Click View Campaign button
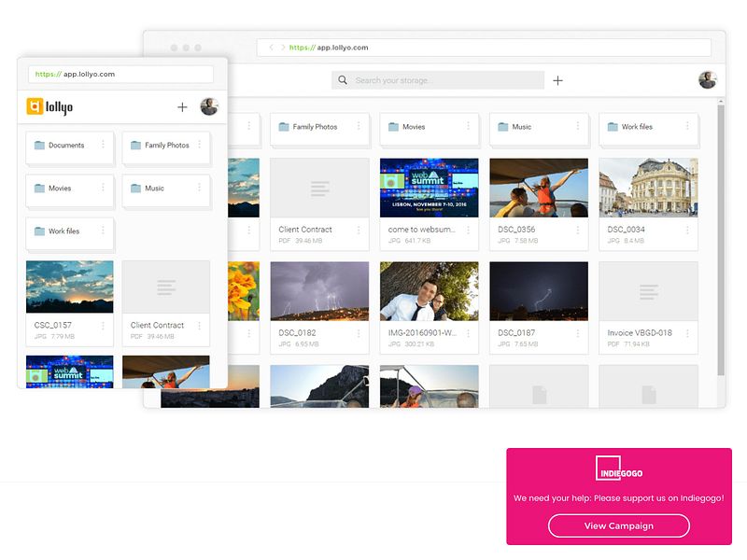 (619, 525)
